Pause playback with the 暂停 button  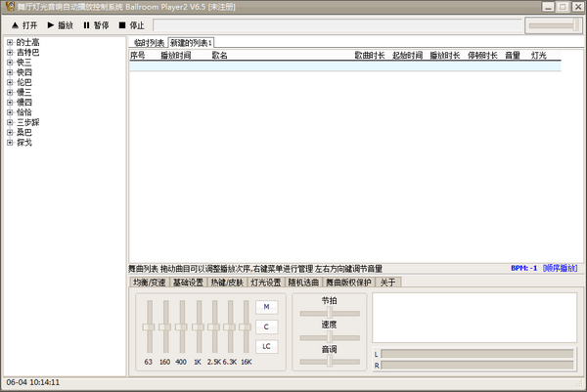click(x=96, y=24)
